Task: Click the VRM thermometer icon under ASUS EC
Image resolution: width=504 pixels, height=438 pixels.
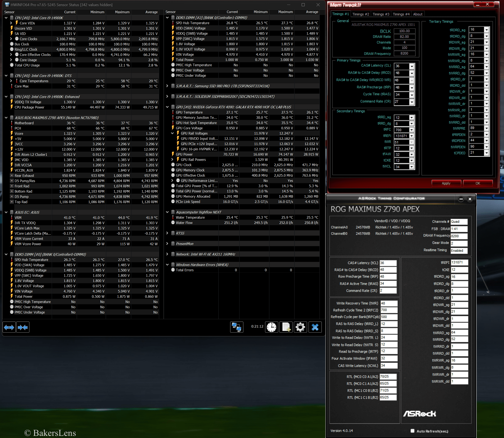Action: pyautogui.click(x=12, y=218)
